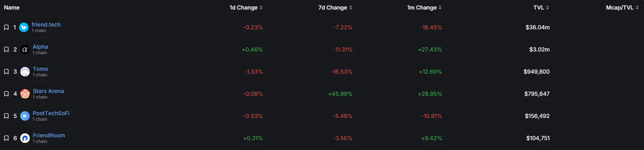The image size is (644, 150).
Task: Sort table by 1m Change
Action: (424, 8)
